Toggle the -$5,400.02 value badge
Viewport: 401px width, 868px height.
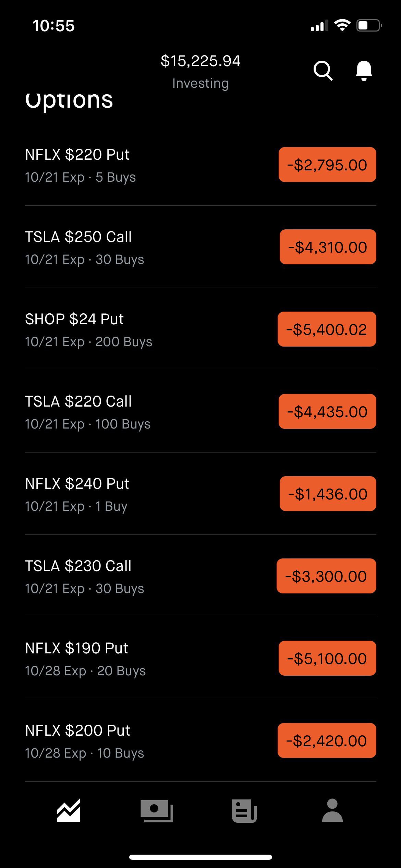(327, 329)
